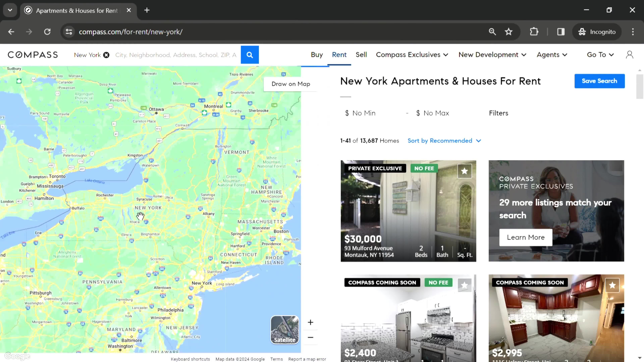Zoom in on the map
644x362 pixels.
tap(310, 322)
